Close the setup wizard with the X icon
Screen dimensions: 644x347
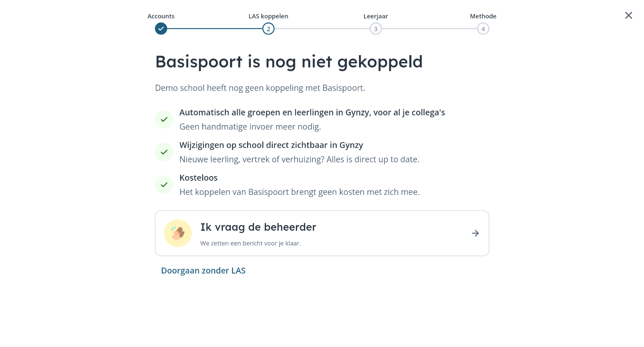[628, 15]
